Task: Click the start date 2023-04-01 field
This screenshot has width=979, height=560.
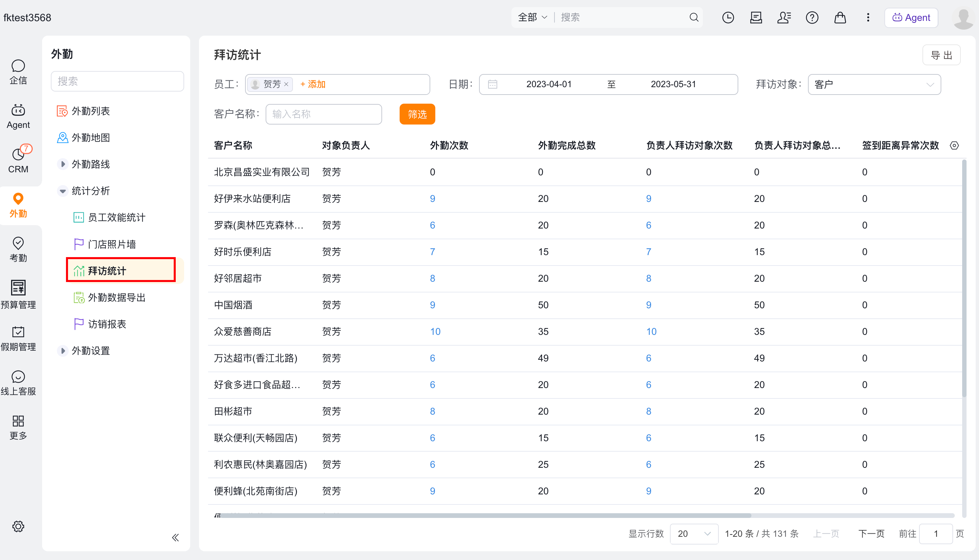Action: point(549,84)
